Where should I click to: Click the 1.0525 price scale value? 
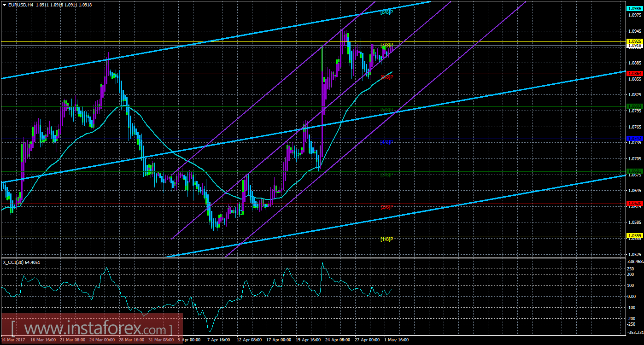(634, 254)
